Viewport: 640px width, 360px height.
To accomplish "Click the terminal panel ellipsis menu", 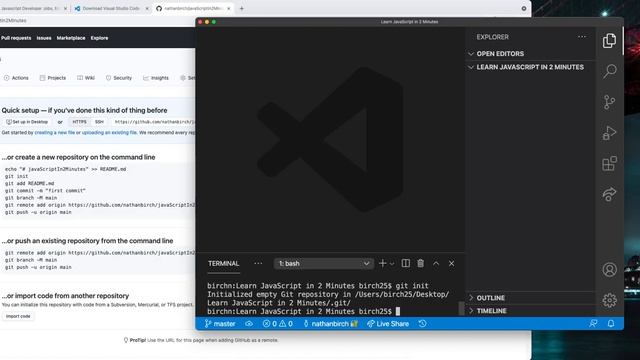I will point(258,263).
